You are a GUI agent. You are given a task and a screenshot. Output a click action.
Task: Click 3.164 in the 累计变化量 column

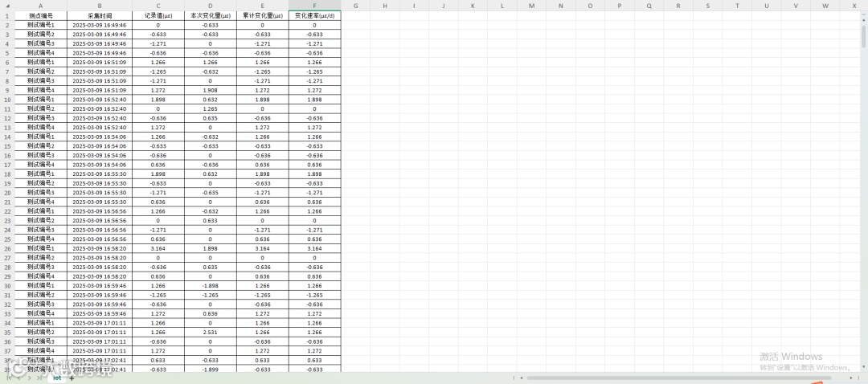point(262,248)
